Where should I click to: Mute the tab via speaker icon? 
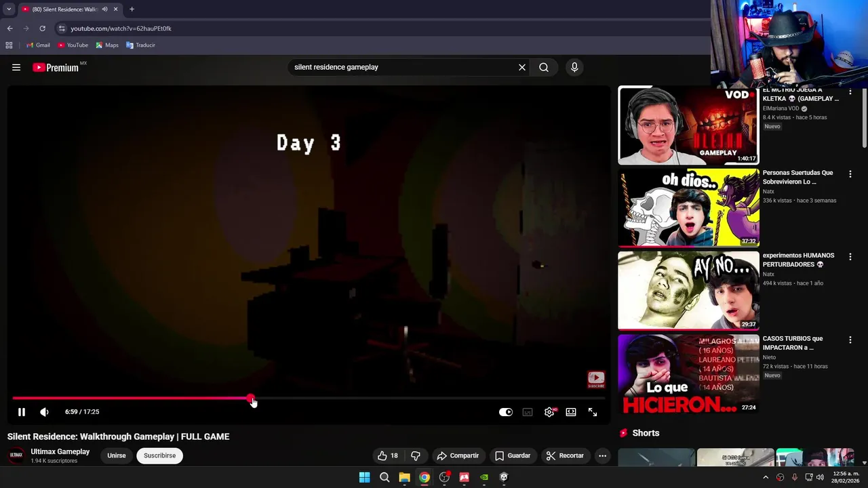click(x=104, y=9)
